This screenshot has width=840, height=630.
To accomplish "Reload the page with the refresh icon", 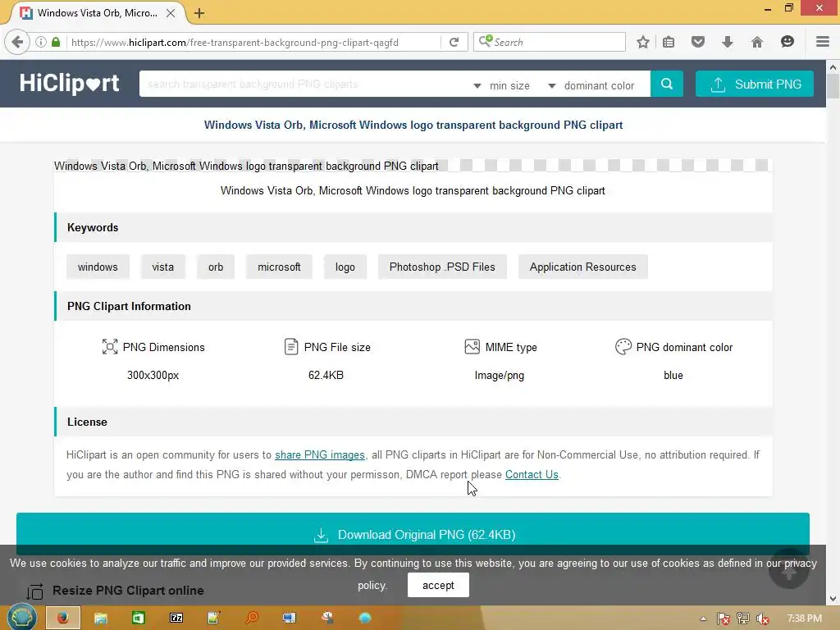I will point(454,42).
